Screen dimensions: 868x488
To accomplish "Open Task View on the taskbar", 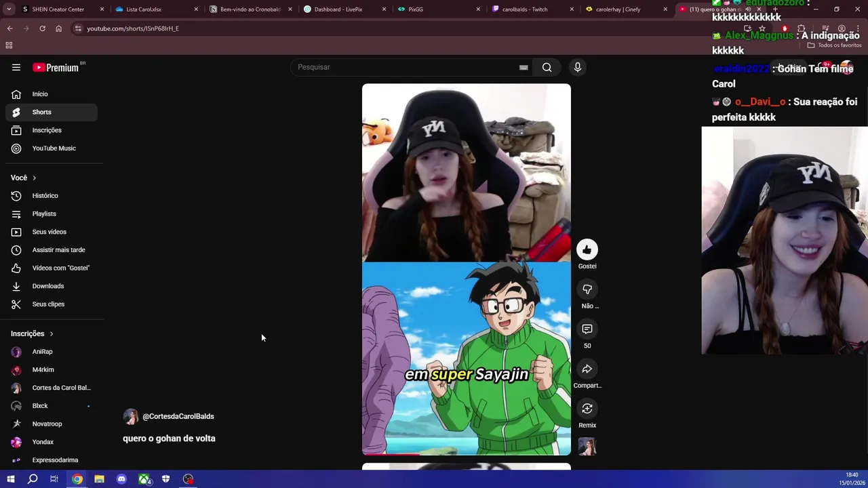I will pyautogui.click(x=54, y=479).
